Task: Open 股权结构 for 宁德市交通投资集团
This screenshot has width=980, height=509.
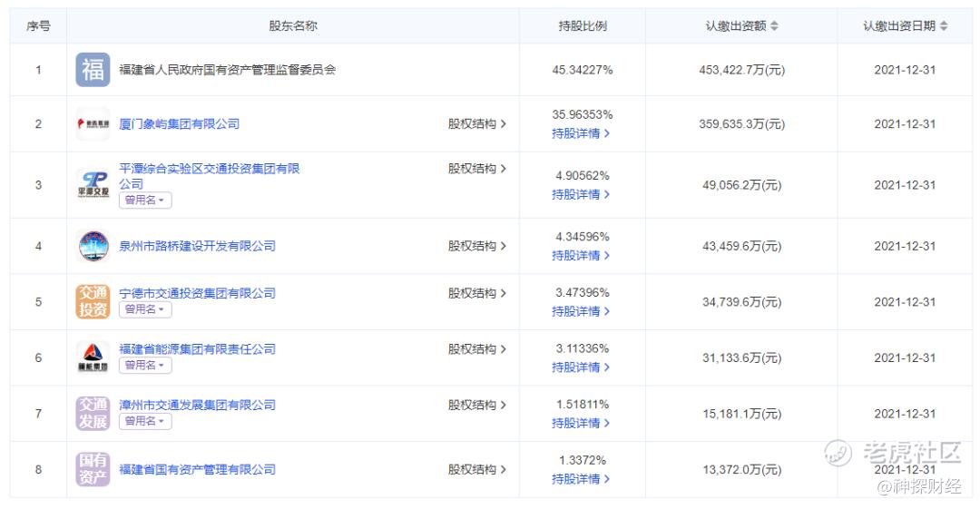Action: tap(477, 293)
